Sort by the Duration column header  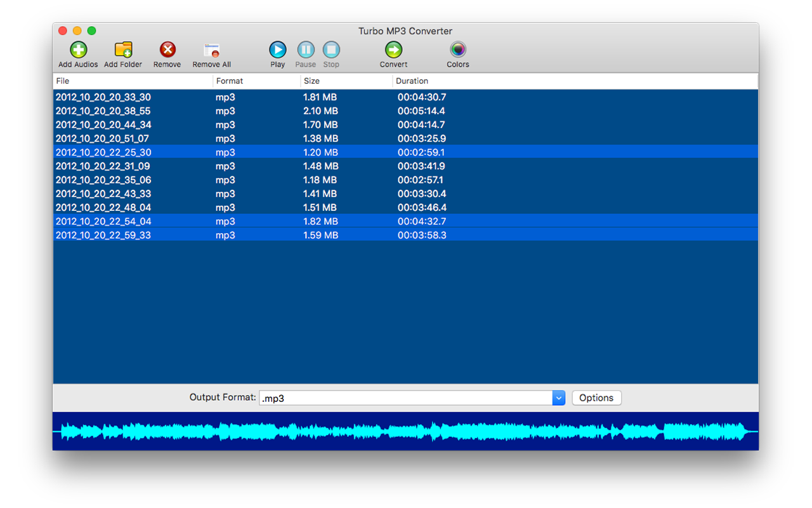(575, 81)
